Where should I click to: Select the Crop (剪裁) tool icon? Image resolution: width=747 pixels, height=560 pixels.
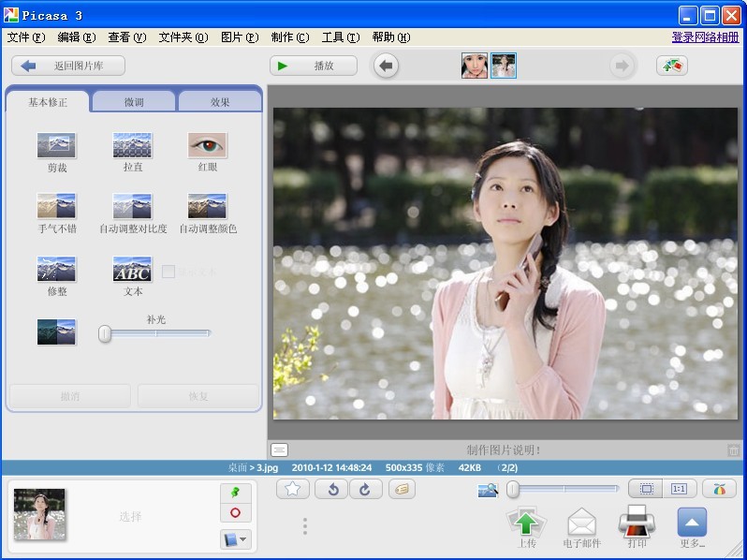(56, 145)
